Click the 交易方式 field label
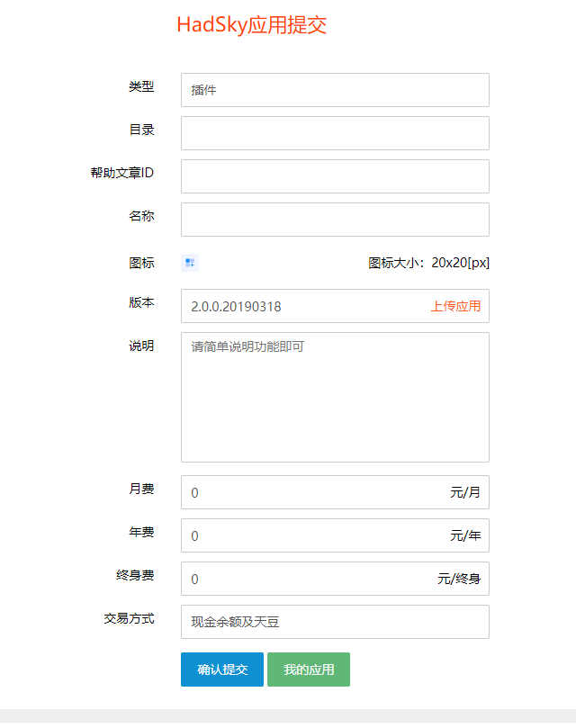 pos(129,618)
